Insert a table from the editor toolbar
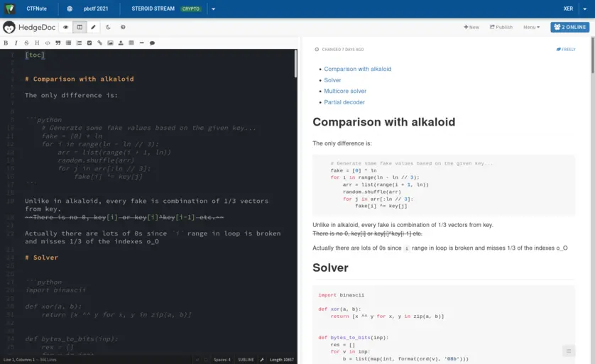The width and height of the screenshot is (595, 364). pos(131,43)
